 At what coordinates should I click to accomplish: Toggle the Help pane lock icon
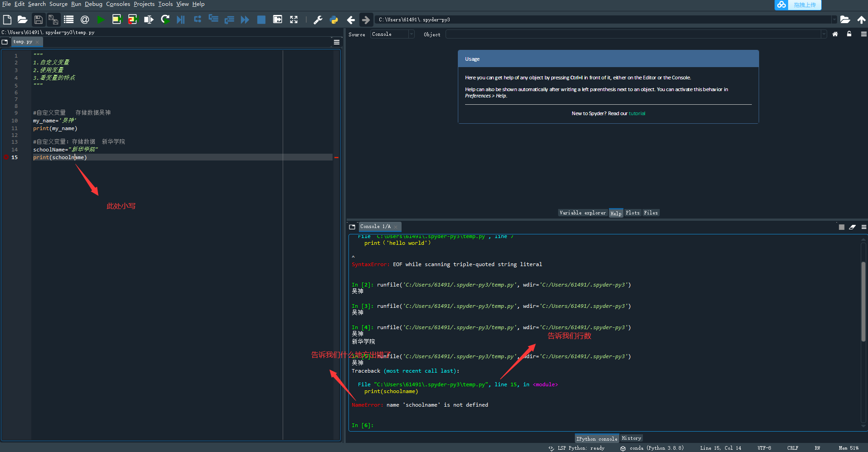(x=849, y=34)
